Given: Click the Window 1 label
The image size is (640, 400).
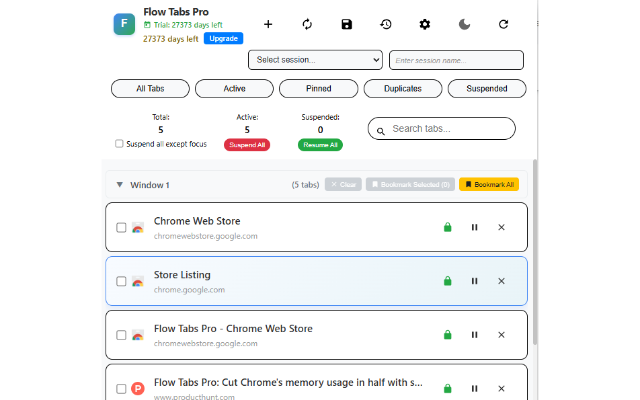Looking at the screenshot, I should click(x=150, y=185).
